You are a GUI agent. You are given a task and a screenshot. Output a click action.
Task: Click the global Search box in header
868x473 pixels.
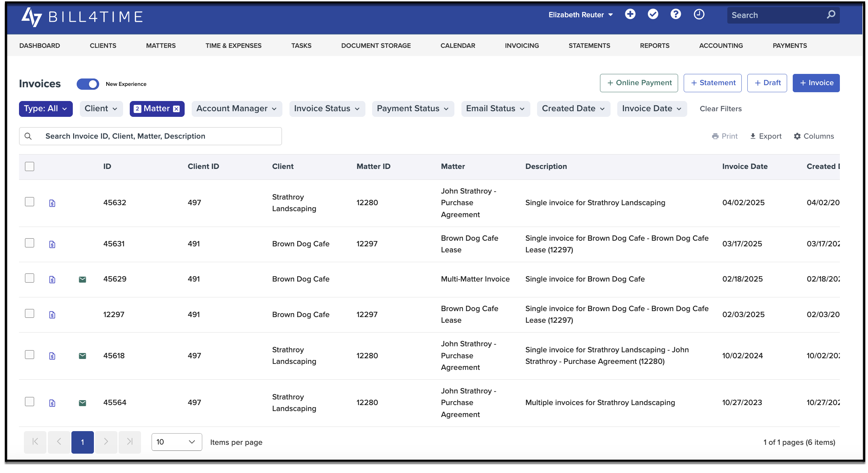coord(783,15)
